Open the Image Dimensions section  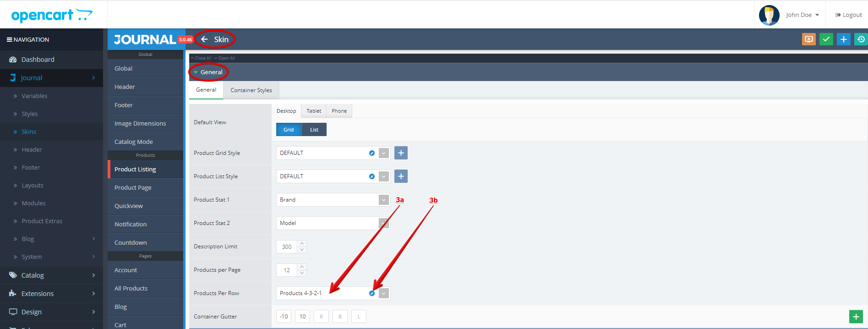click(146, 124)
